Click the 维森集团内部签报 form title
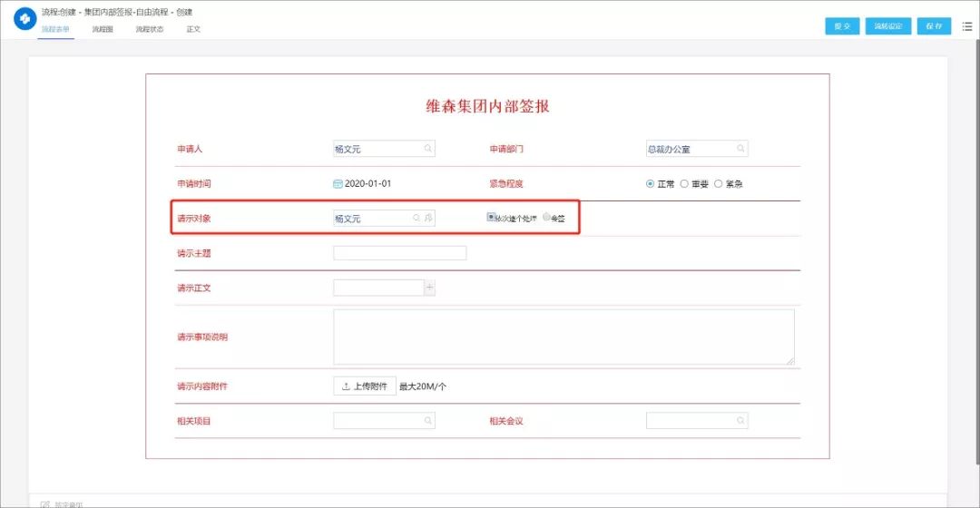This screenshot has width=980, height=508. coord(487,106)
